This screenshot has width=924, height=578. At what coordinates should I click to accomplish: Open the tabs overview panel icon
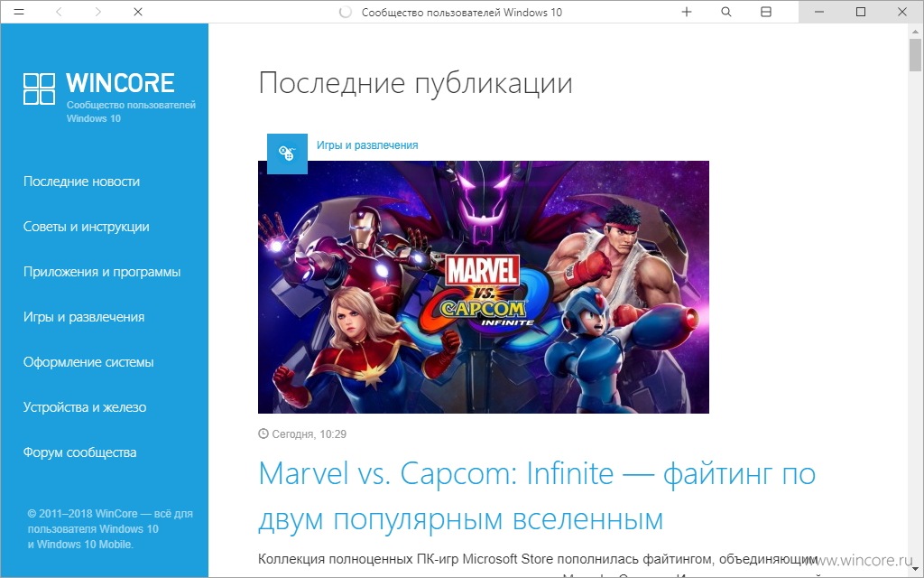tap(766, 12)
